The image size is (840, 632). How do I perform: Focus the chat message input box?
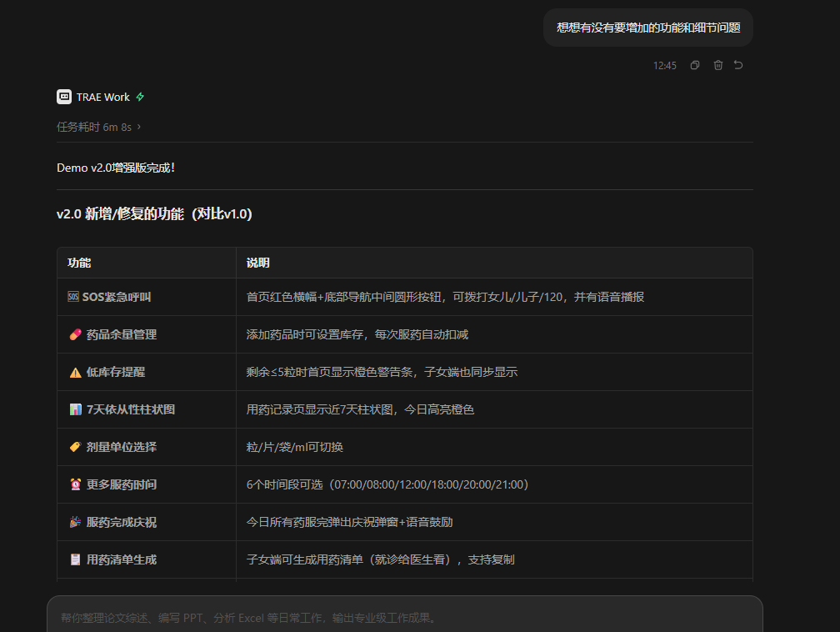[x=405, y=618]
